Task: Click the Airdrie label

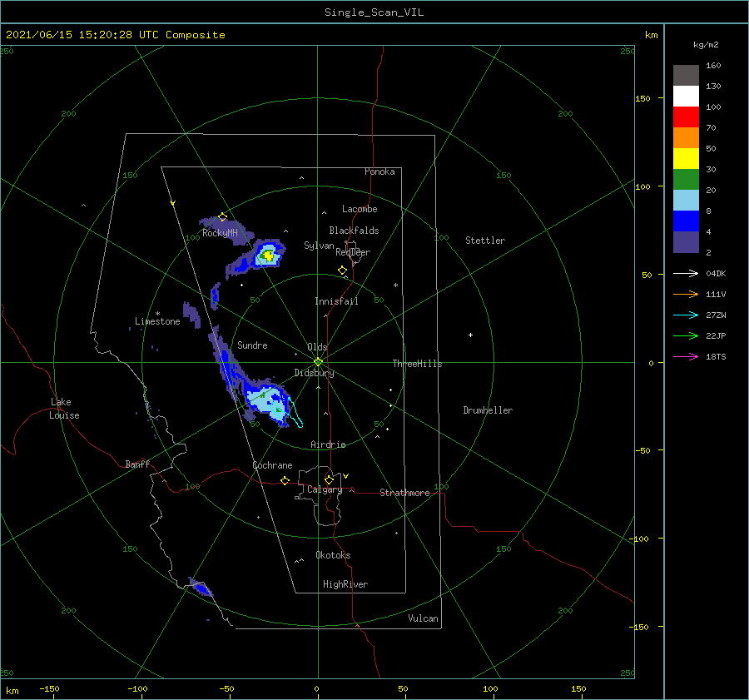Action: click(x=328, y=444)
